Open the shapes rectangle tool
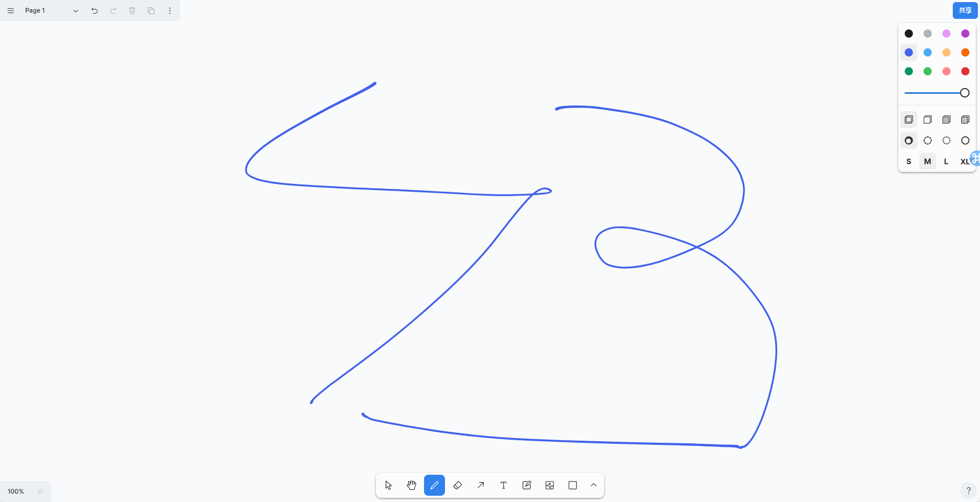 [x=572, y=485]
